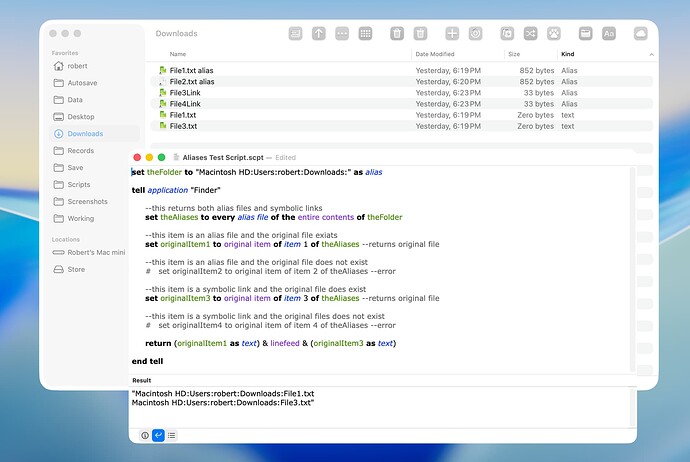
Task: Open robert home folder in sidebar
Action: coord(95,66)
